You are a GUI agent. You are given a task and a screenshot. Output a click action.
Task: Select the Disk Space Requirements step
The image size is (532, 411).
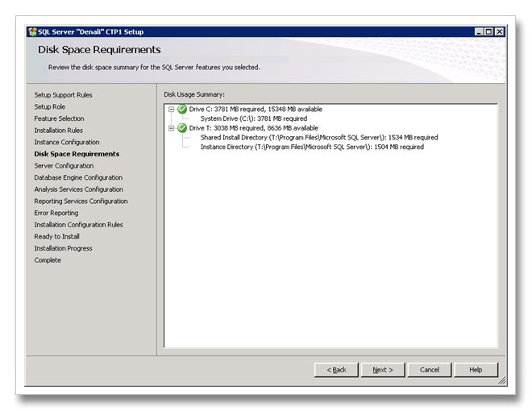77,154
